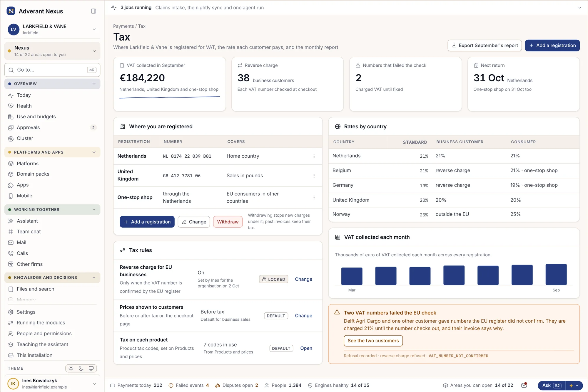588x392 pixels.
Task: Click the Withdraw button
Action: coord(228,222)
